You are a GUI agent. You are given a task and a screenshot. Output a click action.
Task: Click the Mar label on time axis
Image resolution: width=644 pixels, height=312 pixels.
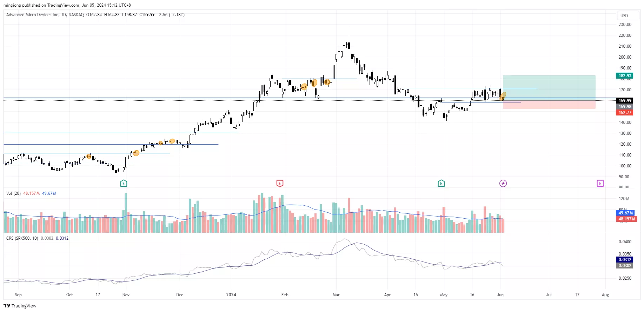336,295
